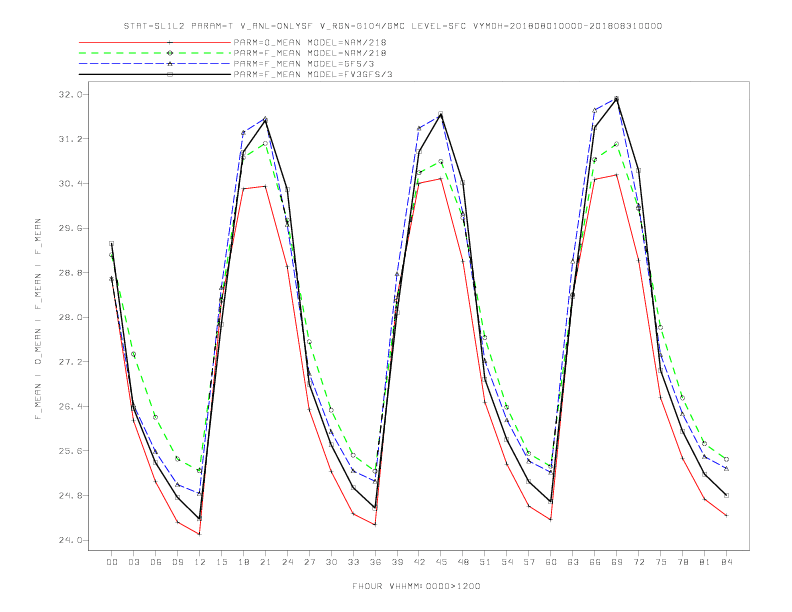Click the x-axis label FHOUR VHHMM:0000>1200

(x=416, y=586)
